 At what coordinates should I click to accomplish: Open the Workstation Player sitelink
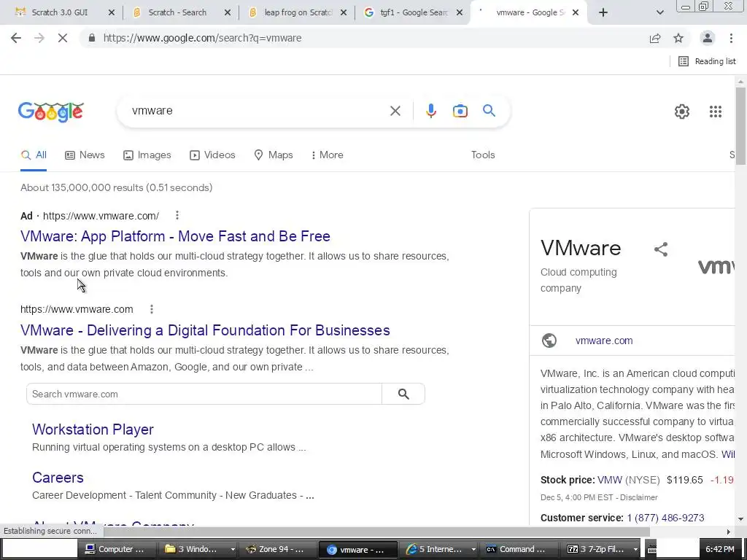point(93,429)
